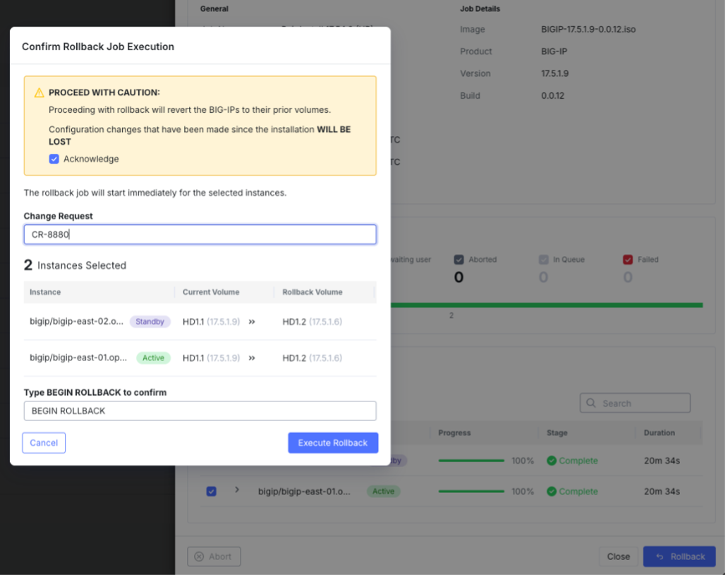Click the first row's 100% progress bar
Image resolution: width=728 pixels, height=577 pixels.
click(472, 461)
